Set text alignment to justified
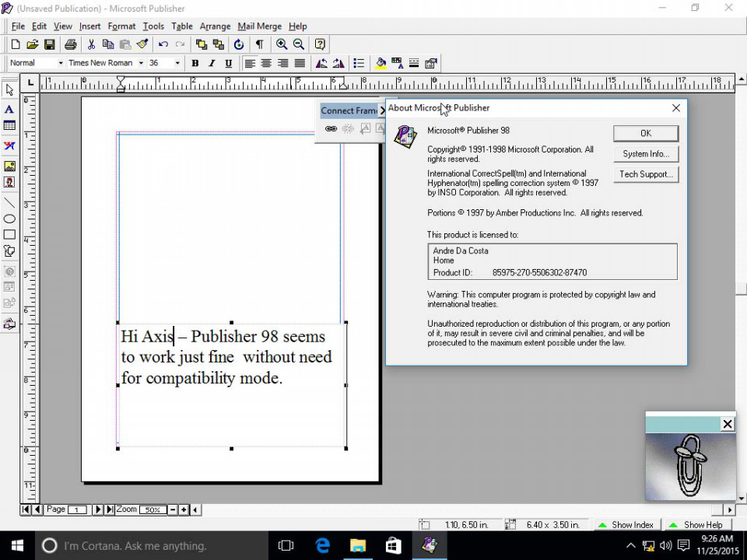 point(300,63)
